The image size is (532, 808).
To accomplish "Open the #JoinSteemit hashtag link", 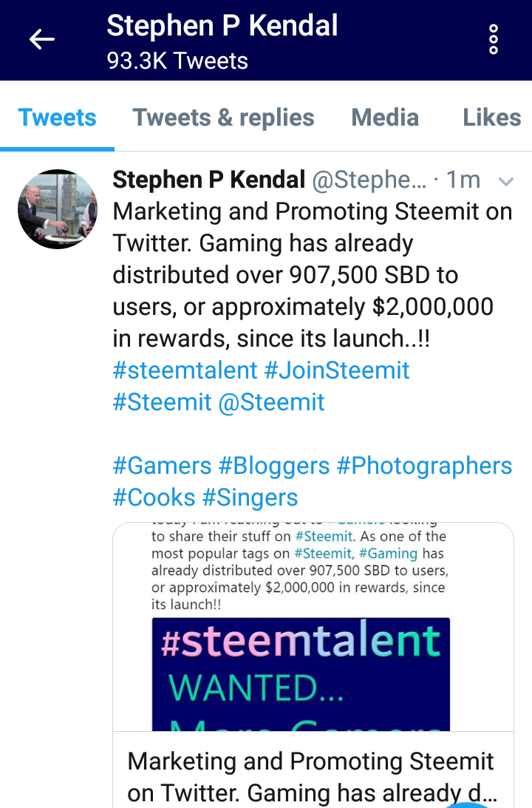I will click(338, 370).
